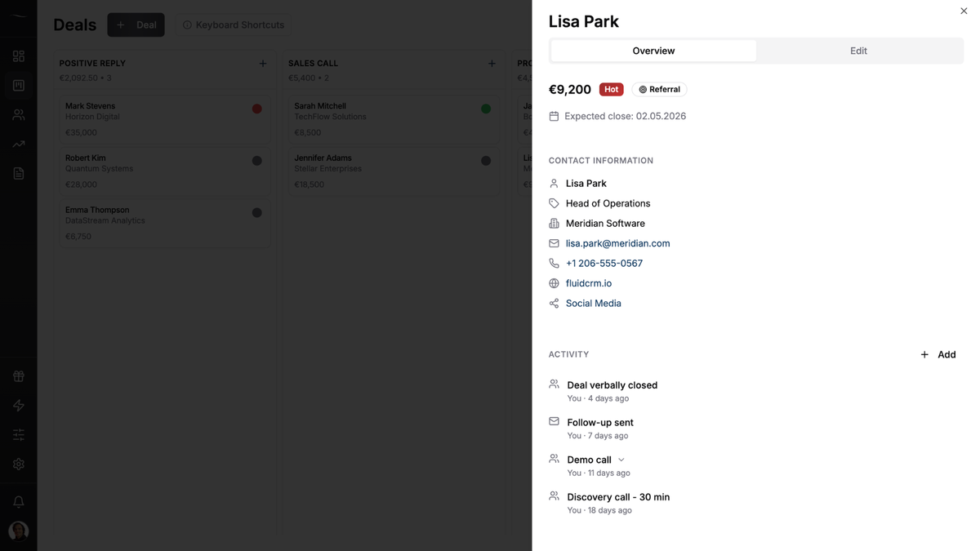Open the Mark Stevens deal card
Viewport: 980px width, 551px height.
[164, 119]
